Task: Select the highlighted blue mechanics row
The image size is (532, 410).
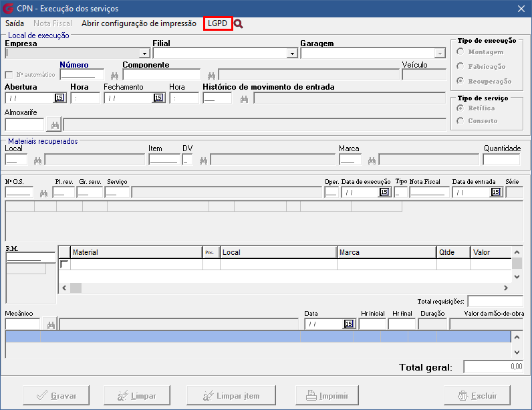Action: point(258,336)
